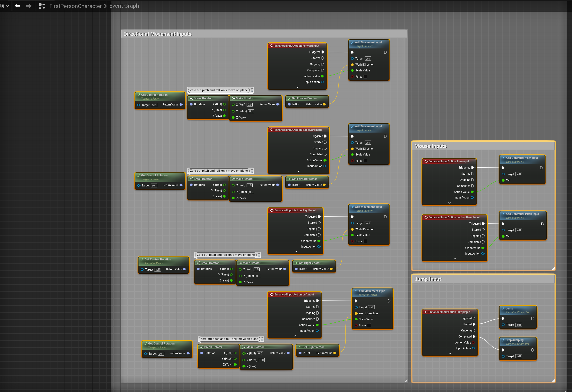Toggle Force checkbox on BackwardInput's Add Movement Input

[365, 161]
